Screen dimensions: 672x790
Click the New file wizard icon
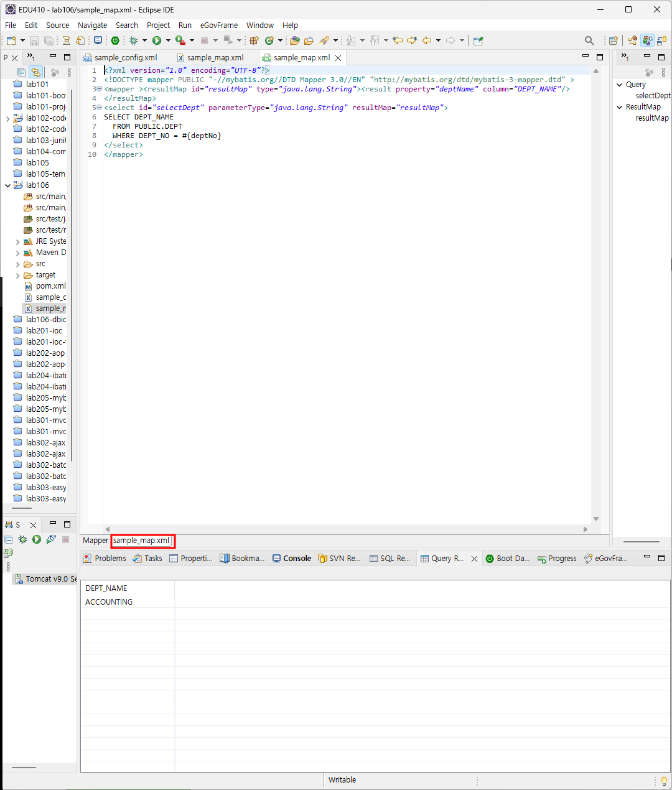click(x=11, y=40)
